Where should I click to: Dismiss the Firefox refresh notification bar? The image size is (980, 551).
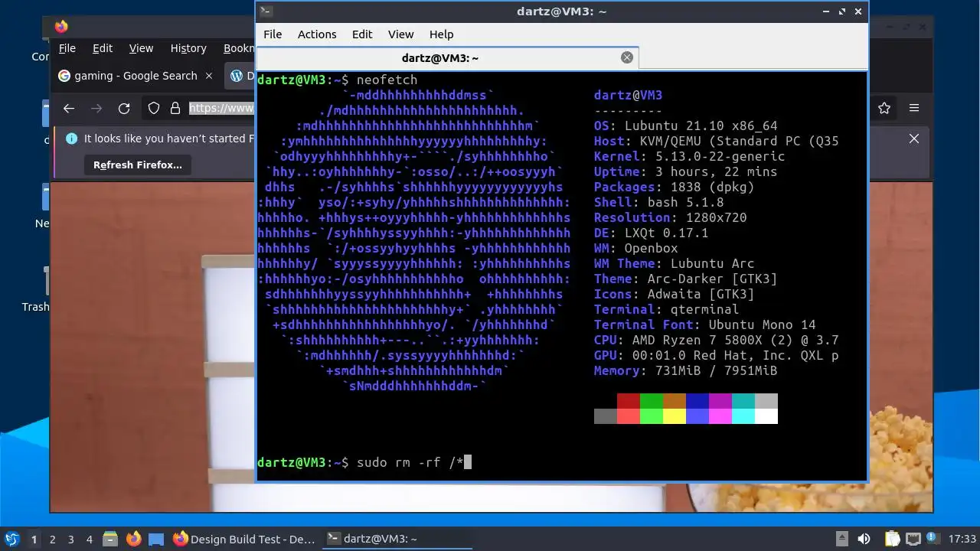pos(914,139)
